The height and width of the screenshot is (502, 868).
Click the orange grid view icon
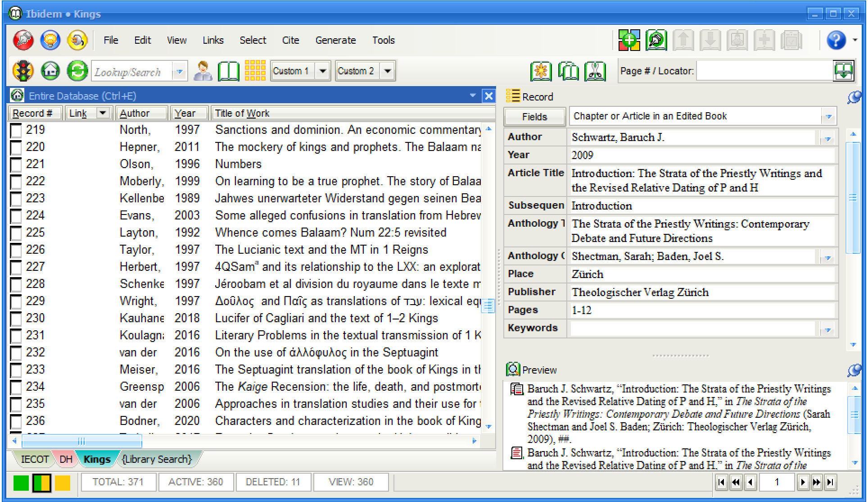(x=255, y=71)
